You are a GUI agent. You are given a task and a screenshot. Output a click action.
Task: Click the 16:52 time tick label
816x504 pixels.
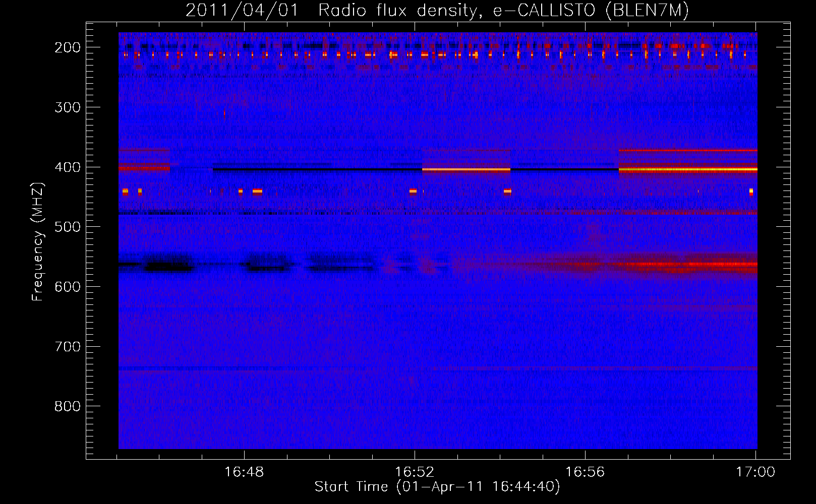point(415,472)
